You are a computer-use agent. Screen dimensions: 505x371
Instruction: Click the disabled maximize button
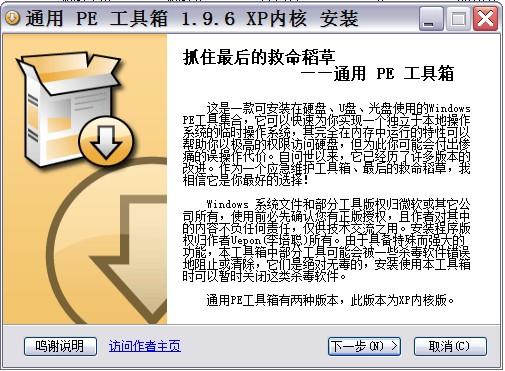458,19
